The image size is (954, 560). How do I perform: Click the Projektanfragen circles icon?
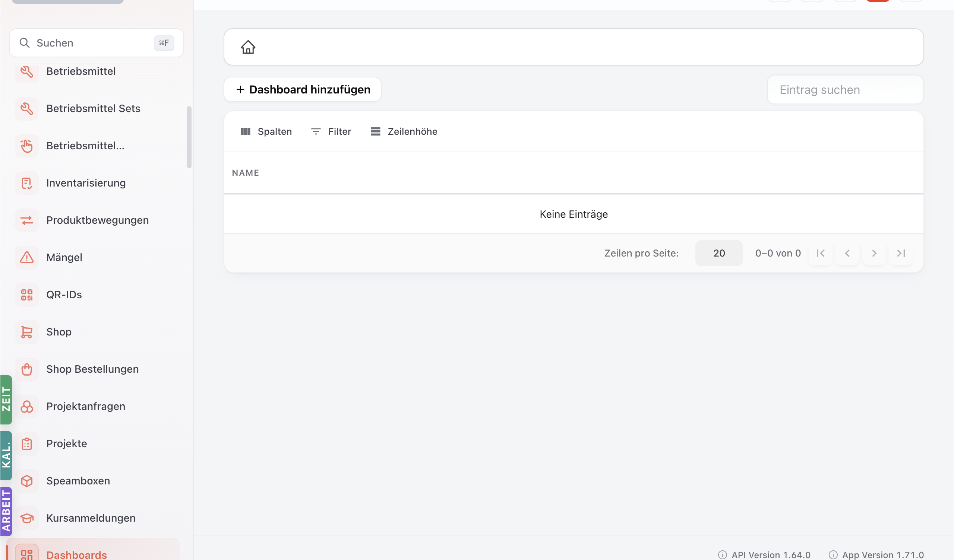[27, 406]
